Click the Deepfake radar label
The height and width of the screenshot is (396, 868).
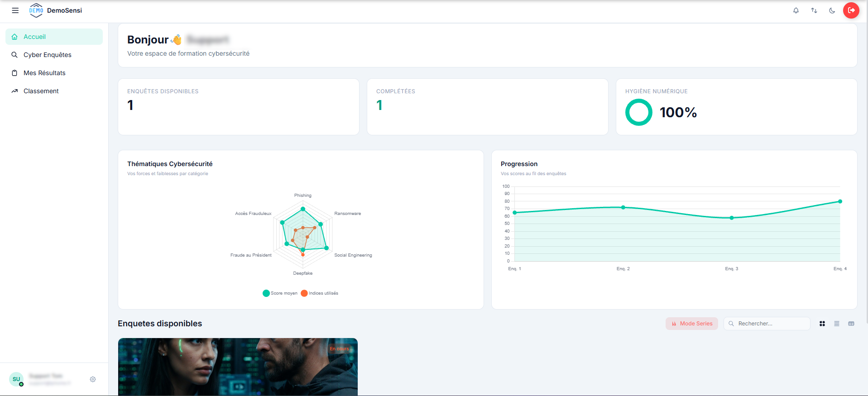303,273
